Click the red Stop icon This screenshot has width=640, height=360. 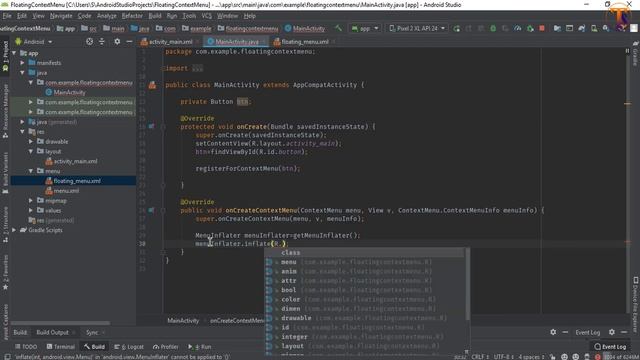click(x=542, y=29)
